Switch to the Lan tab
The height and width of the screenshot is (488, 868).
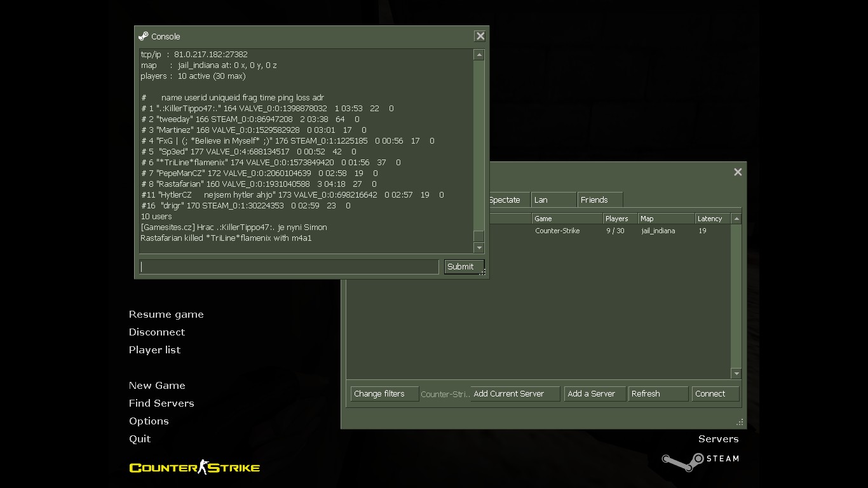tap(553, 200)
